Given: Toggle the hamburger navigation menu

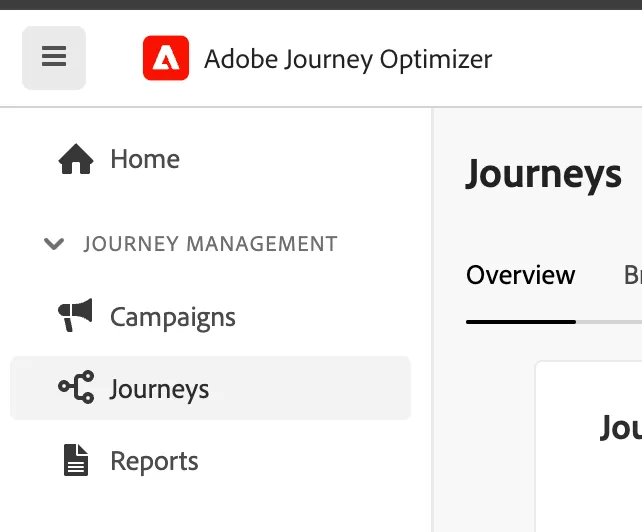Looking at the screenshot, I should pyautogui.click(x=54, y=58).
